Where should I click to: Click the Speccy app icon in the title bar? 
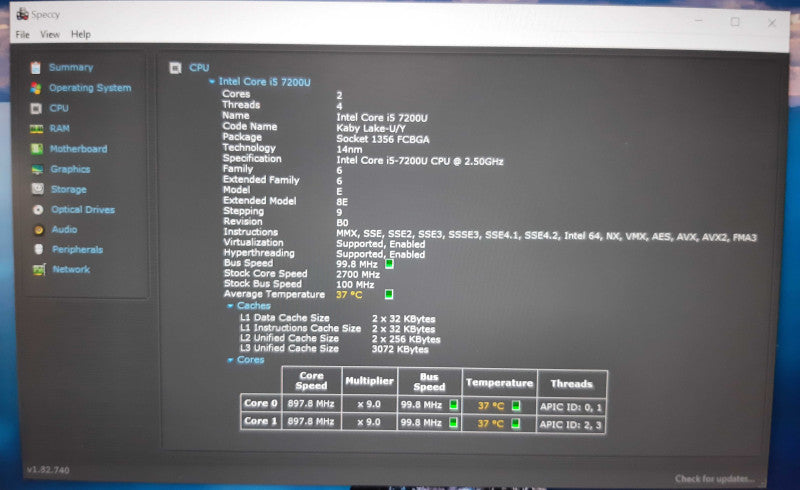pyautogui.click(x=22, y=14)
